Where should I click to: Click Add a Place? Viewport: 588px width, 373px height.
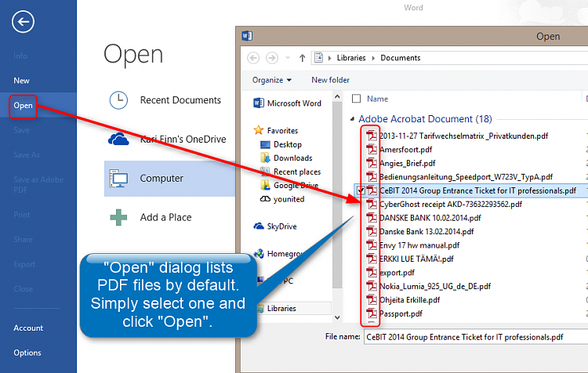pyautogui.click(x=165, y=217)
